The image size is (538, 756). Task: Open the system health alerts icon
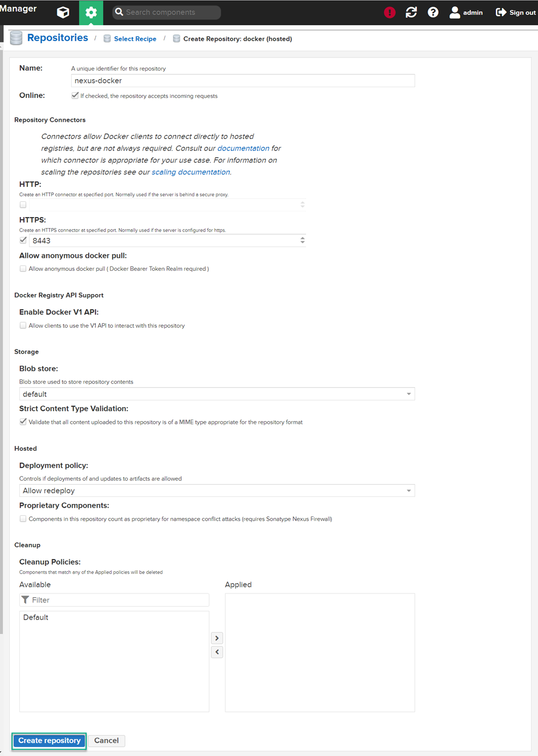point(390,12)
